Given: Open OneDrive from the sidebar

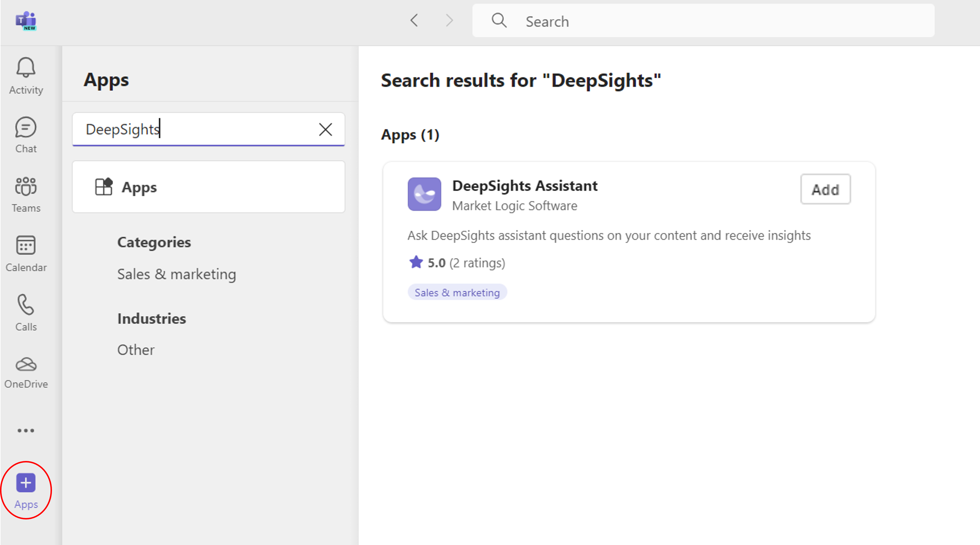Looking at the screenshot, I should (x=26, y=372).
